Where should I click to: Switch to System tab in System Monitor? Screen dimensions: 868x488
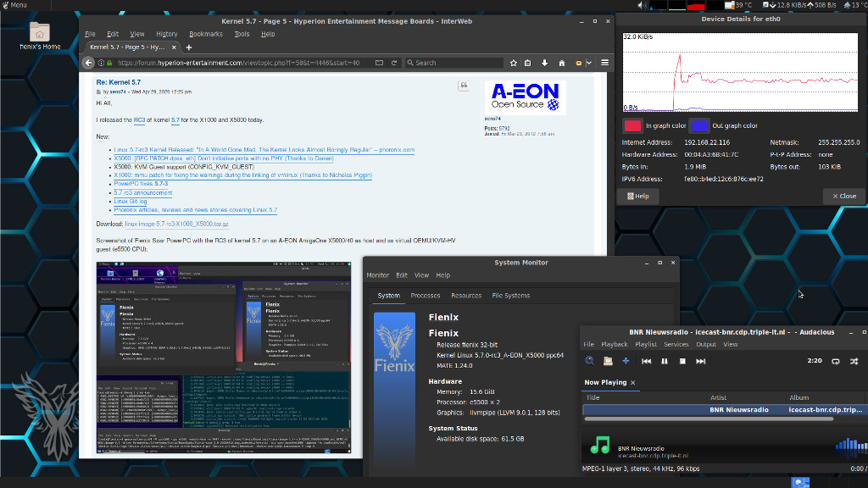388,296
